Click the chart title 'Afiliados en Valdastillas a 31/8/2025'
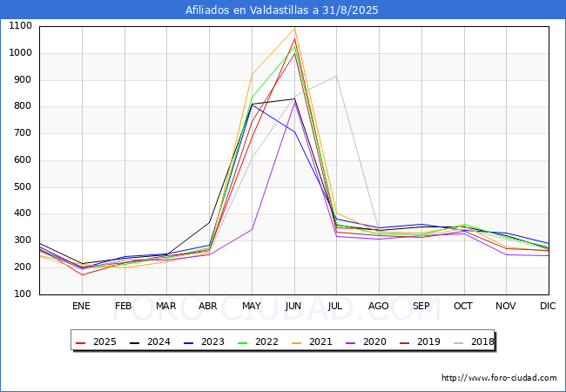 pyautogui.click(x=281, y=10)
